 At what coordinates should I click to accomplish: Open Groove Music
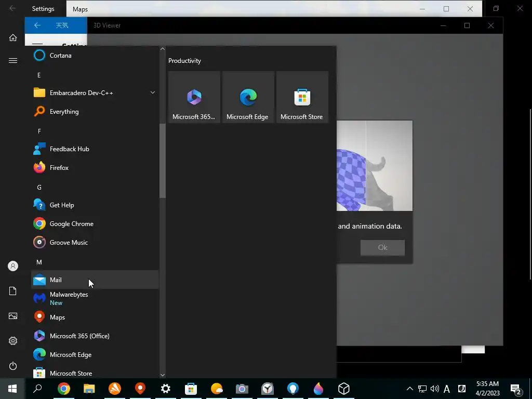tap(95, 242)
